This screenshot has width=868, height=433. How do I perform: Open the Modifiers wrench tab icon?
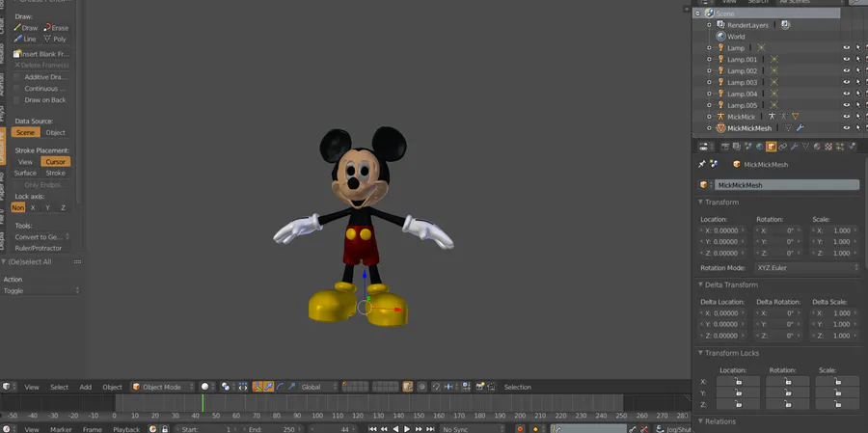click(795, 147)
